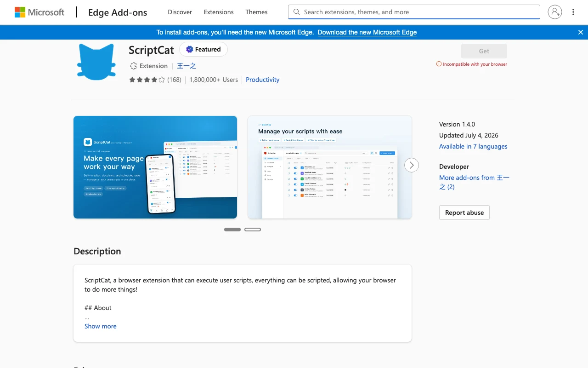The height and width of the screenshot is (368, 588).
Task: Select the second carousel page indicator
Action: point(253,229)
